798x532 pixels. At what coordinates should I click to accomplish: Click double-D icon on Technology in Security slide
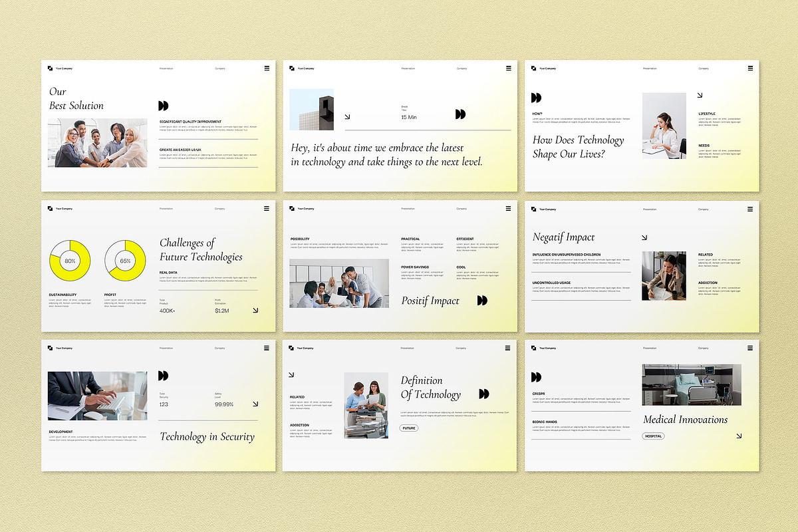pyautogui.click(x=164, y=376)
